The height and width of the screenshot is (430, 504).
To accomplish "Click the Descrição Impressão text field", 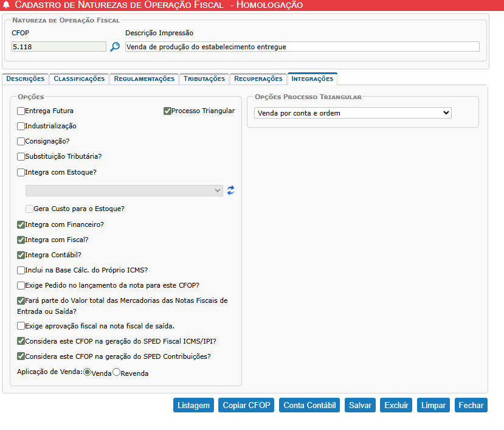I will pos(302,47).
